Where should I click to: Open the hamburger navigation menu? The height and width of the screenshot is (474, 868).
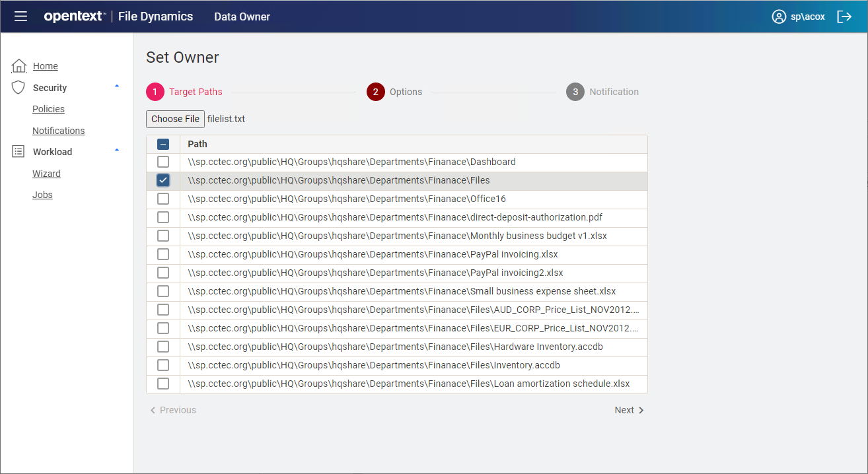coord(20,17)
